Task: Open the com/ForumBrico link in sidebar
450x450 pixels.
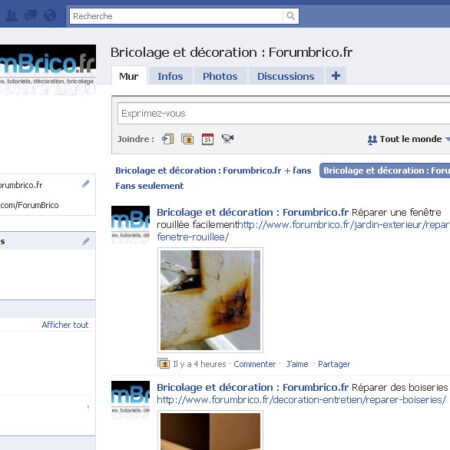Action: (x=29, y=205)
